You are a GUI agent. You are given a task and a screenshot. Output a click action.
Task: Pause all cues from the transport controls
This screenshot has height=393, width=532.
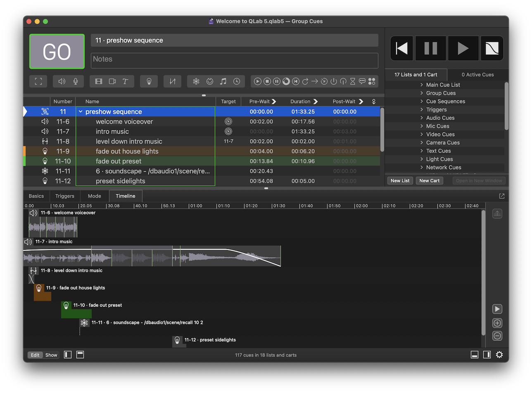coord(430,48)
